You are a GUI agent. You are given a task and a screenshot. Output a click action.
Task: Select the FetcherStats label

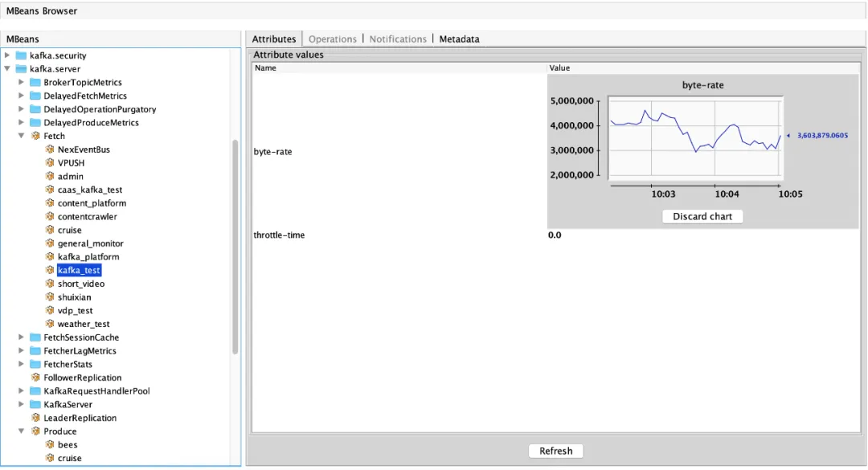68,364
